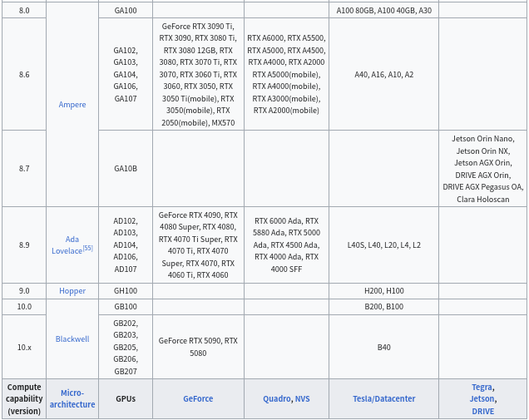Follow the Tesla/Datacenter footer header link
The width and height of the screenshot is (529, 420).
coord(384,398)
